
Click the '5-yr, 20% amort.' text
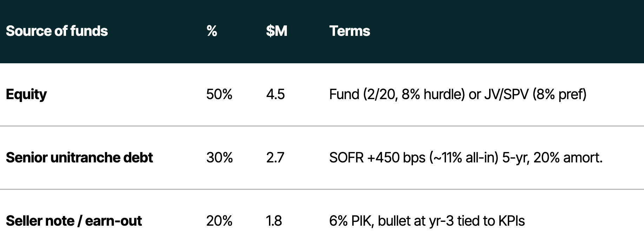tap(552, 157)
